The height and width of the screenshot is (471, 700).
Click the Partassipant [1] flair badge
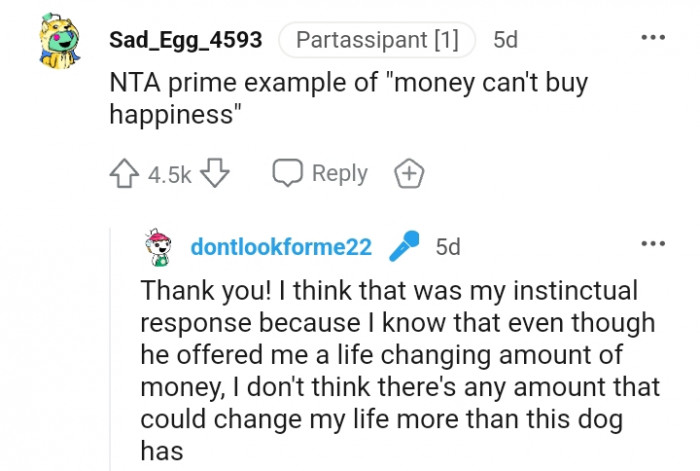377,40
